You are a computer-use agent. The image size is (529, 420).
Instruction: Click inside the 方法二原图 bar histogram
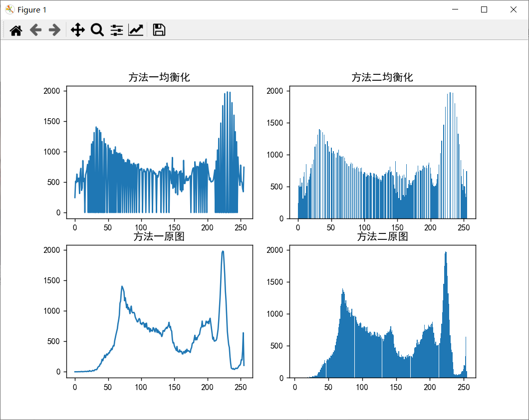click(x=383, y=311)
